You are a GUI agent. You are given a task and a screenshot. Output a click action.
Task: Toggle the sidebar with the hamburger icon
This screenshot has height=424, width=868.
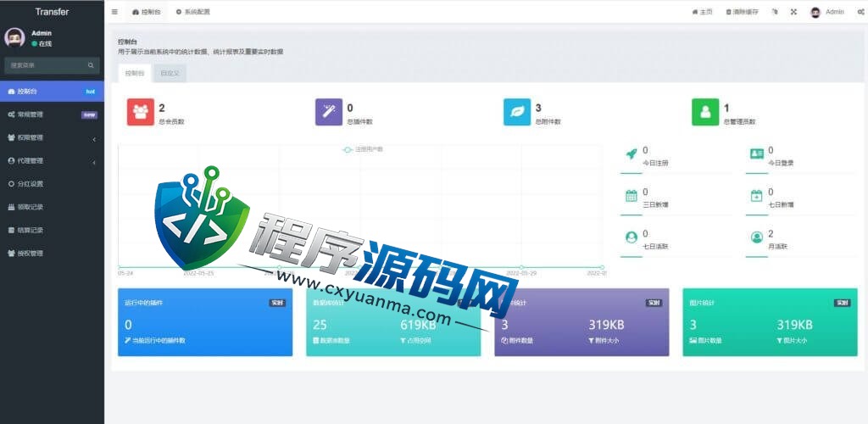[114, 12]
